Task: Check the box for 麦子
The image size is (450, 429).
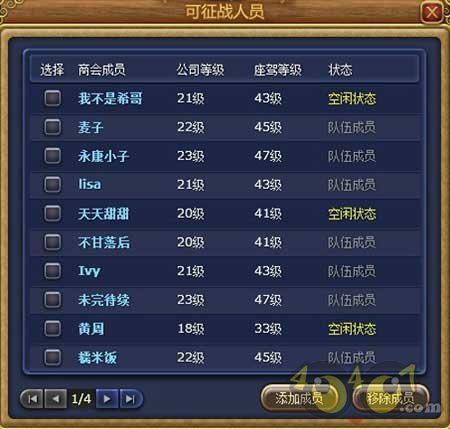Action: (53, 127)
